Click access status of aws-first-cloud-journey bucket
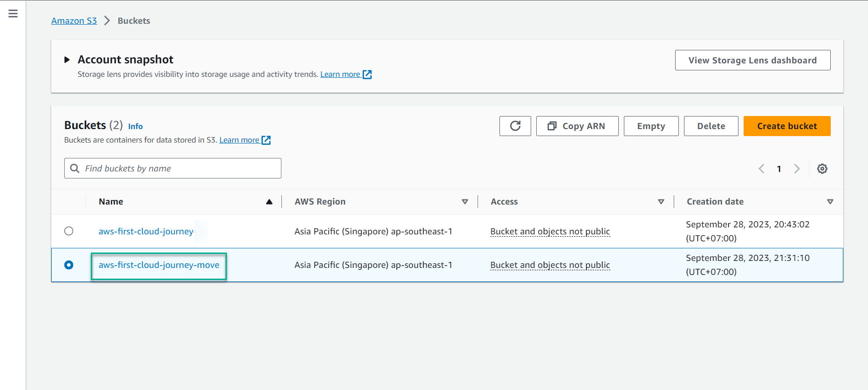Viewport: 868px width, 390px height. point(550,232)
